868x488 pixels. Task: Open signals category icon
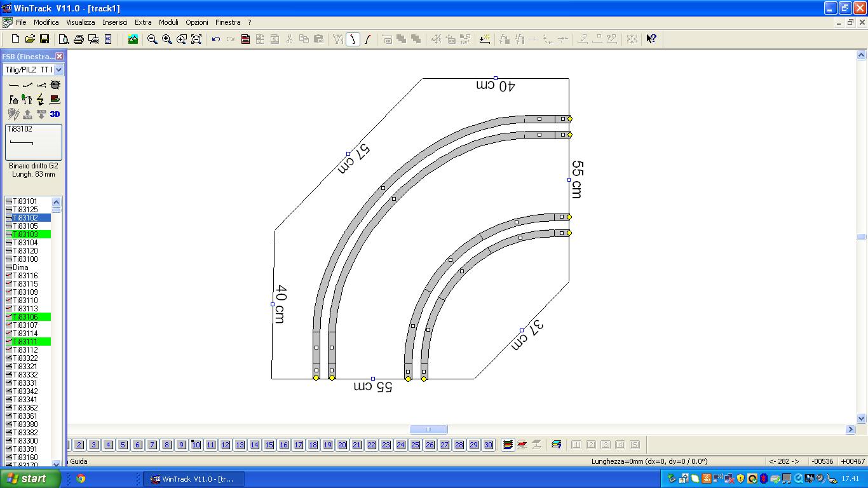point(27,99)
